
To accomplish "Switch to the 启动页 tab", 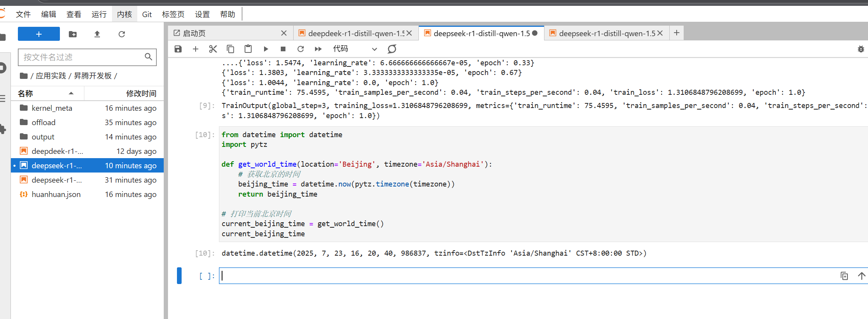I will coord(194,33).
